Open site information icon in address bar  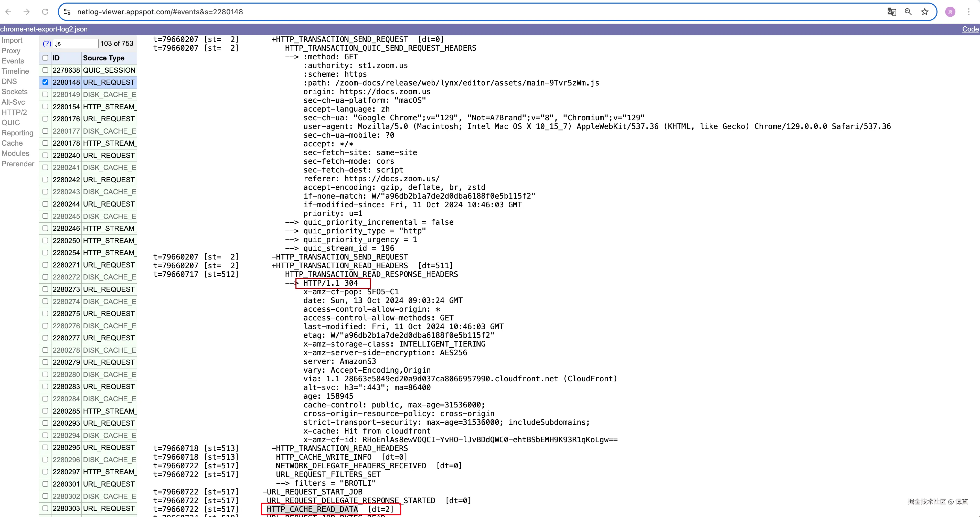tap(67, 12)
